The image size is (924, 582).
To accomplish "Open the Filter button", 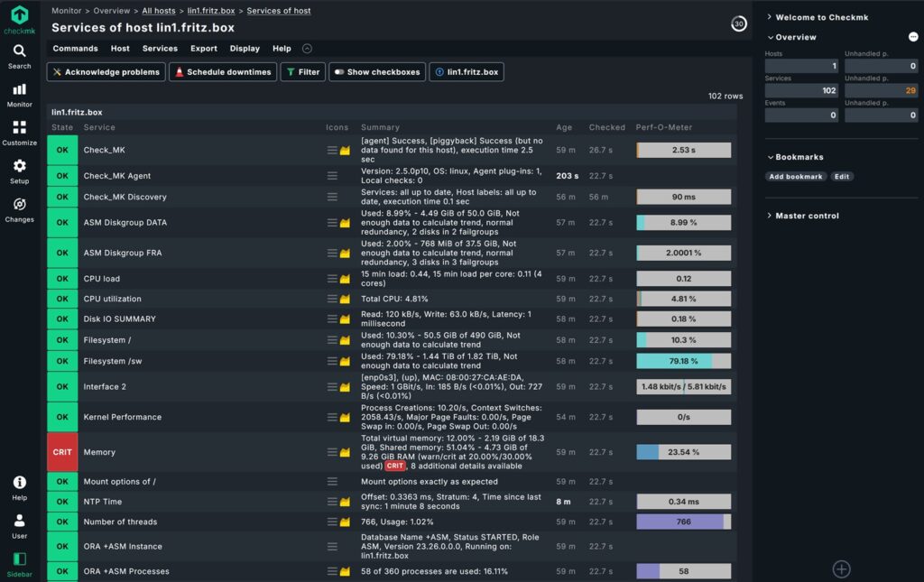I will point(303,72).
